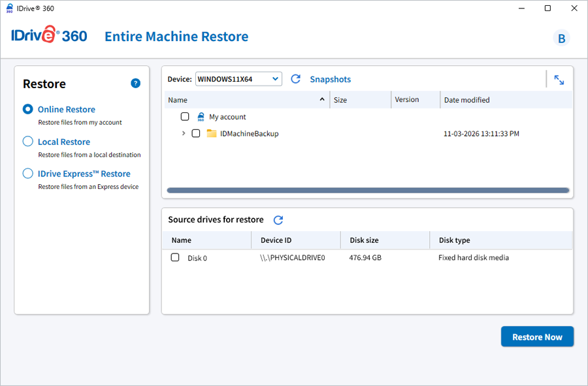Sort by Name column arrow
588x386 pixels.
click(x=321, y=99)
